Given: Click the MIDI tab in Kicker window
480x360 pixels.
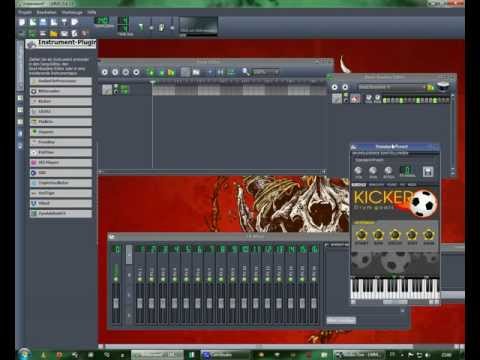Looking at the screenshot, I should point(412,184).
